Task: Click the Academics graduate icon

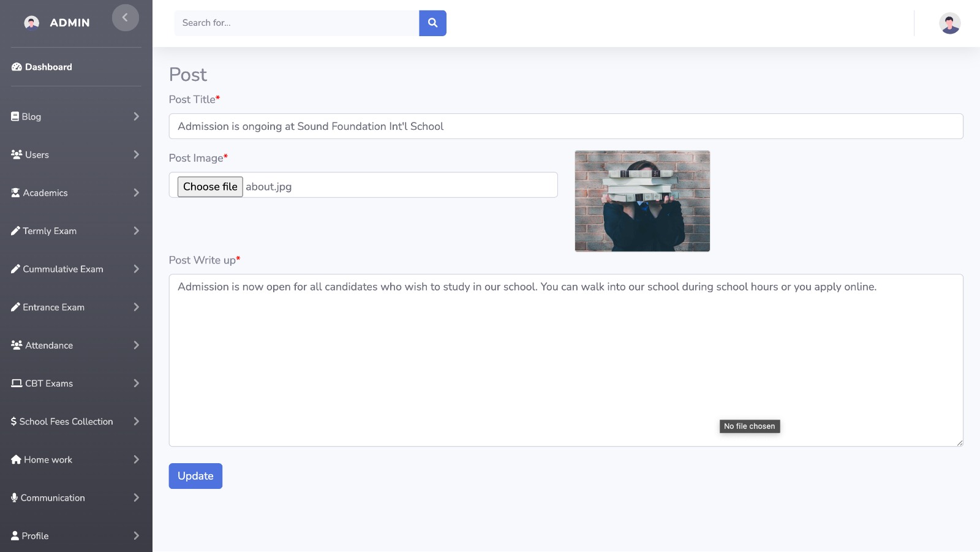Action: coord(15,192)
